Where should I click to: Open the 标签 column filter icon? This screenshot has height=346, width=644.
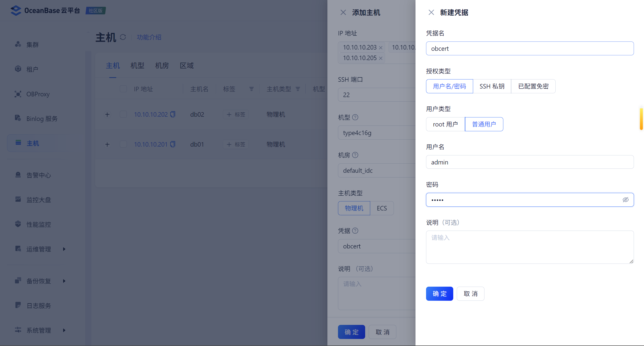click(x=251, y=89)
